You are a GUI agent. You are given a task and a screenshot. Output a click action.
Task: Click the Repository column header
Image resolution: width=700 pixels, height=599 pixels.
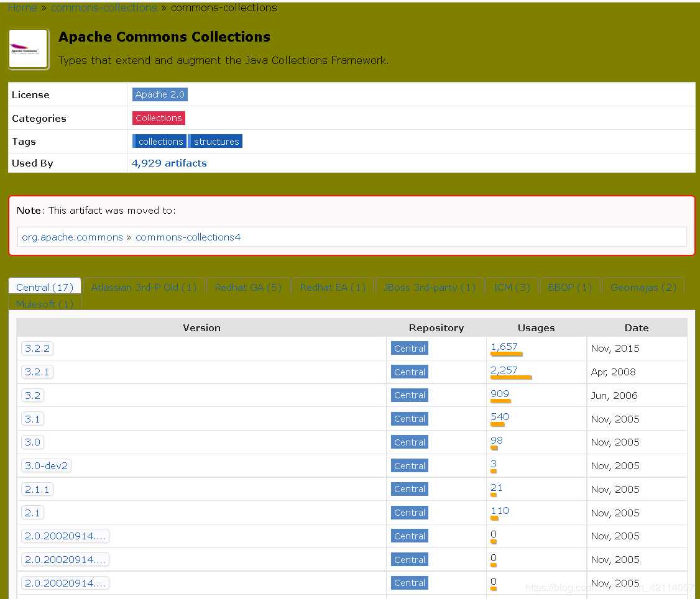click(x=436, y=327)
